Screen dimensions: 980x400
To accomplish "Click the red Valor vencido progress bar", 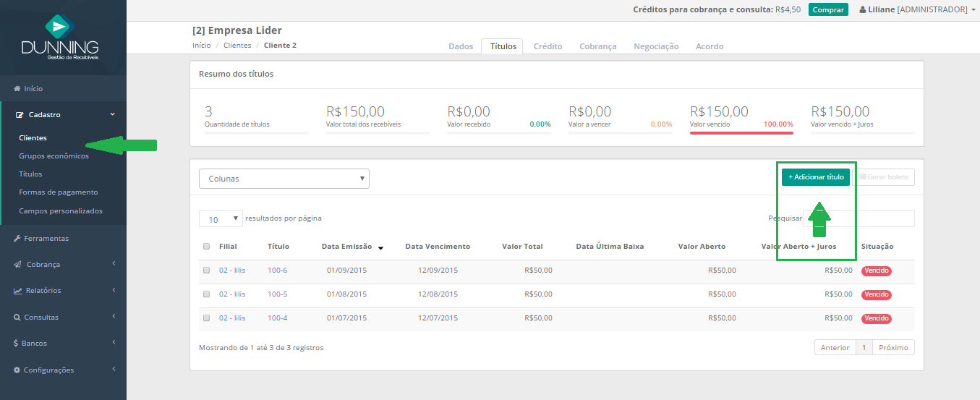I will 741,133.
